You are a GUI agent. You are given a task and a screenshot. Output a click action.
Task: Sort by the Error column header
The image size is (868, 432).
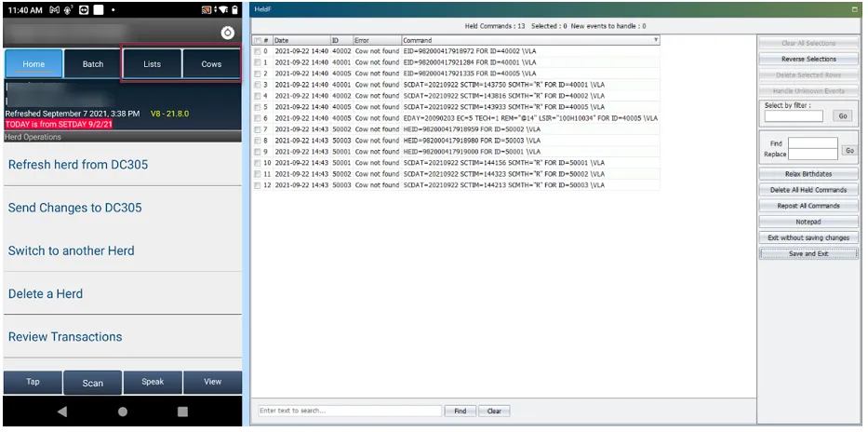click(x=378, y=40)
